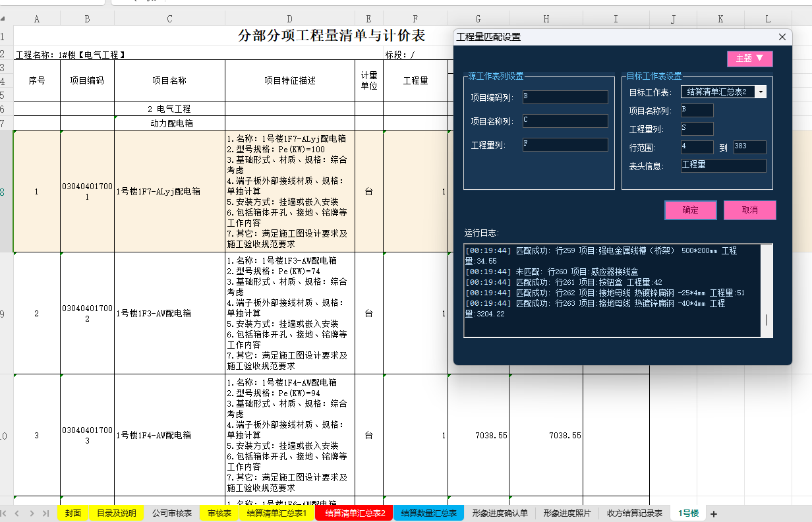812x522 pixels.
Task: Click the 项目编码 header cell
Action: [x=87, y=80]
